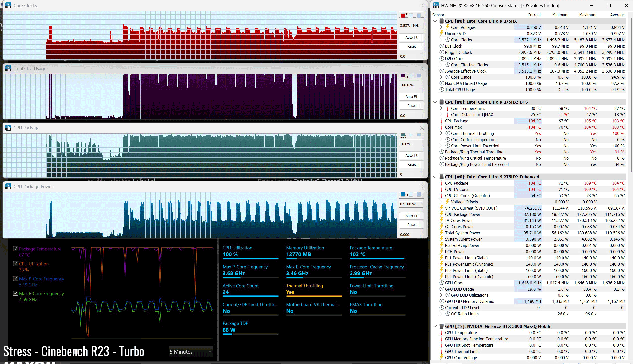Click the lightning icon beside VR VCC Current
The image size is (633, 364).
click(x=442, y=208)
